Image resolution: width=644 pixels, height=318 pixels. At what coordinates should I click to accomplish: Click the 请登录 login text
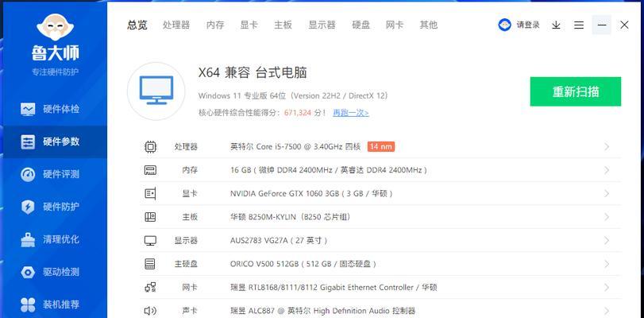[x=528, y=25]
